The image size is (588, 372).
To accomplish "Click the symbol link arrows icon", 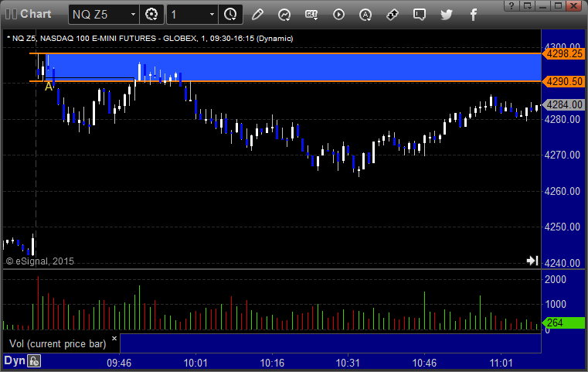I will pyautogui.click(x=393, y=15).
